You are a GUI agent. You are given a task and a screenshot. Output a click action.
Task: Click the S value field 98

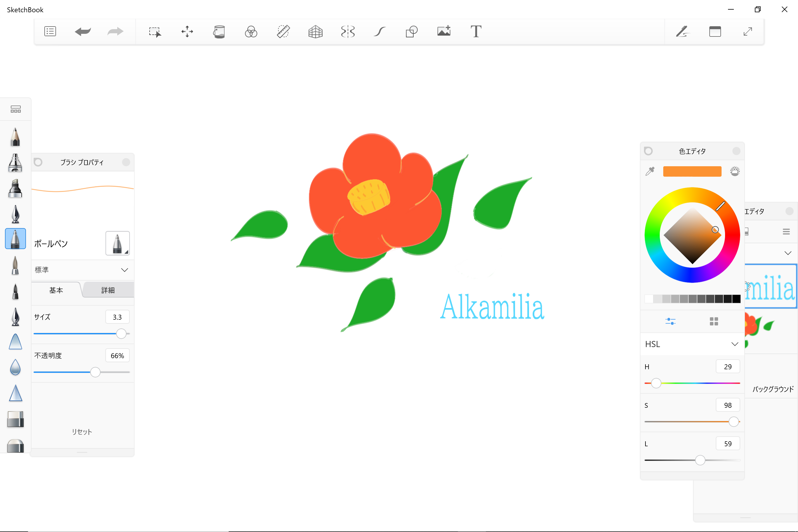pos(728,405)
